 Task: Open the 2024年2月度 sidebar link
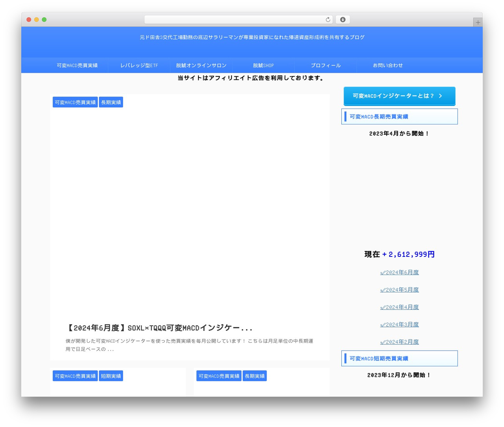(399, 342)
